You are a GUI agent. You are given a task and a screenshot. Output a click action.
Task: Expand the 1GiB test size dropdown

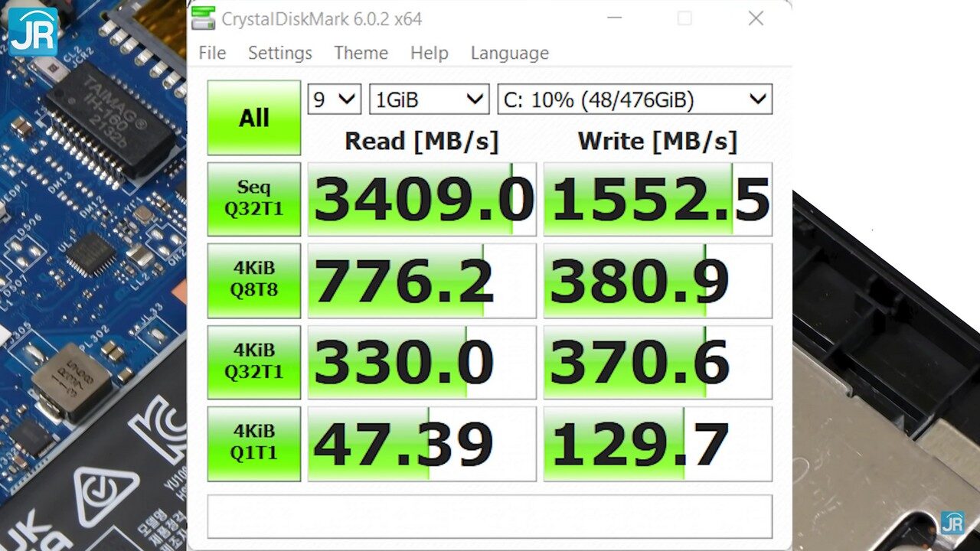430,99
